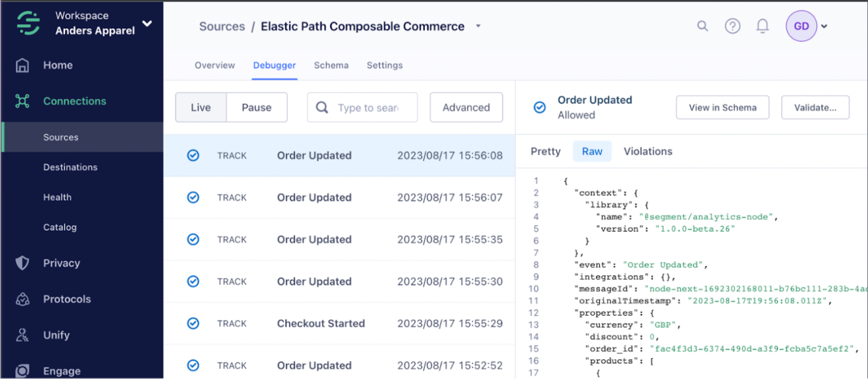The height and width of the screenshot is (379, 868).
Task: Open the Elastic Path Composable Commerce source dropdown
Action: click(x=478, y=26)
